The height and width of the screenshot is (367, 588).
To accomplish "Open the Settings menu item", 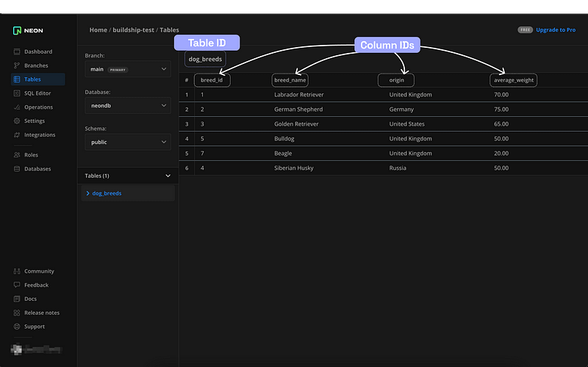I will 35,121.
